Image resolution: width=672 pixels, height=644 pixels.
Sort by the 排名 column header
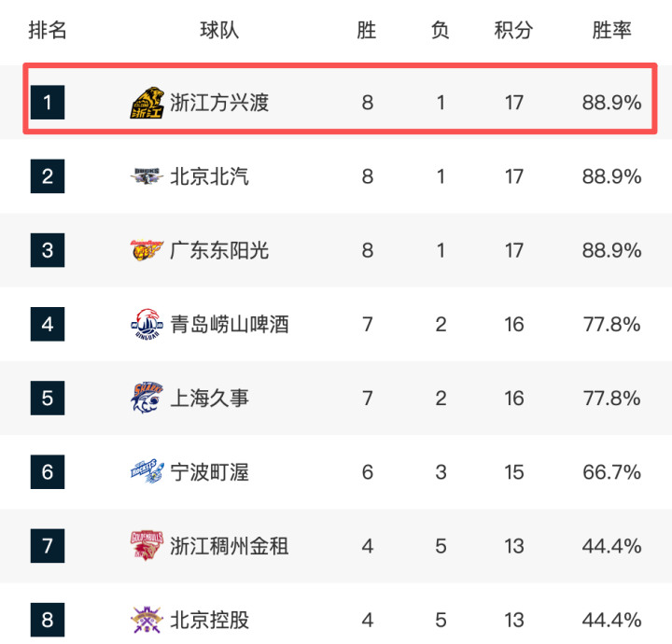pyautogui.click(x=48, y=30)
